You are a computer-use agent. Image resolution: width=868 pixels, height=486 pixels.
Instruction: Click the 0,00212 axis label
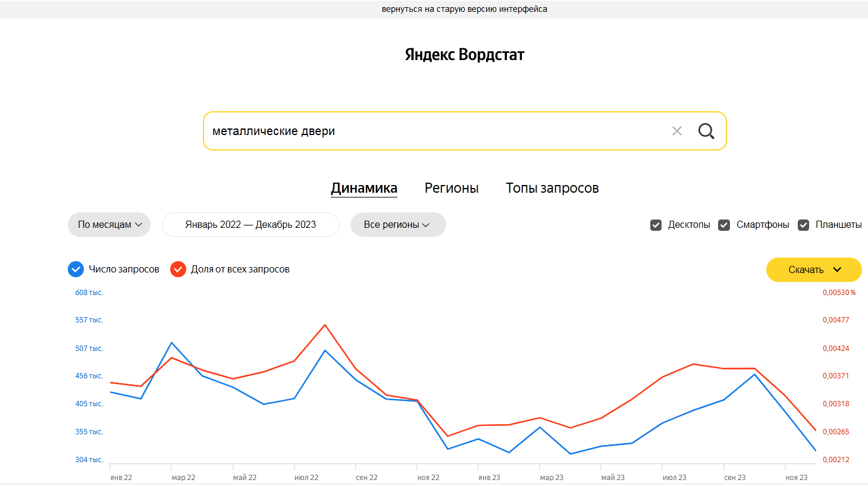[x=836, y=460]
